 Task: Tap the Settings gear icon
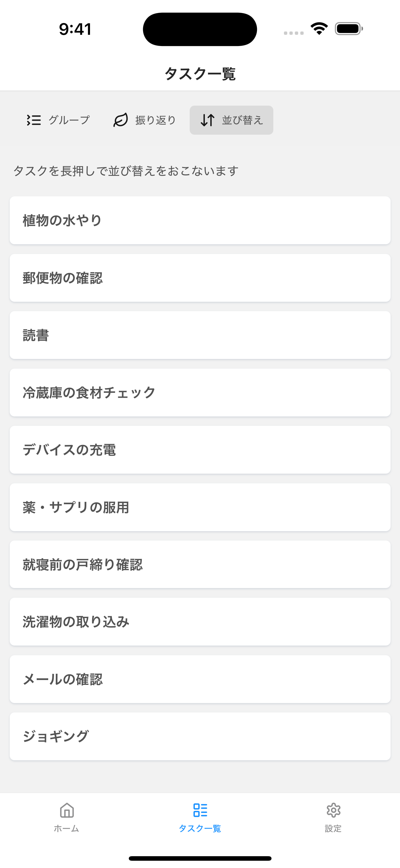tap(333, 810)
